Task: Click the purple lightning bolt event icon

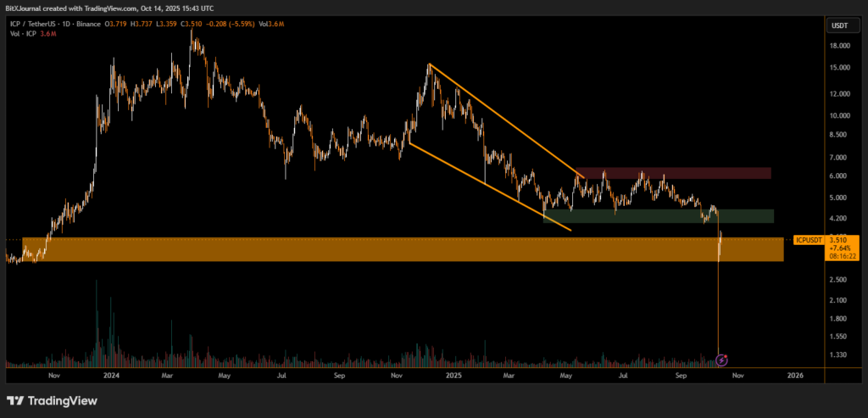Action: click(722, 360)
